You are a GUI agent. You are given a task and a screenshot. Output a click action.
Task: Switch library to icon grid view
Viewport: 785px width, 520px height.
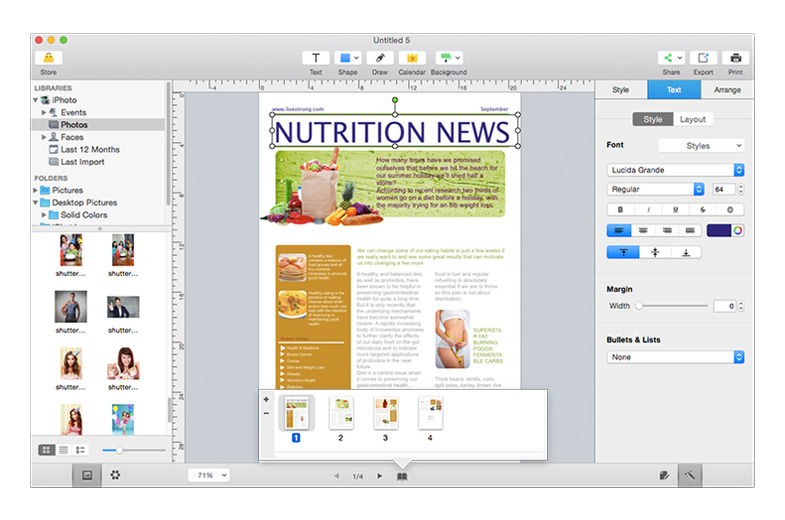click(47, 450)
